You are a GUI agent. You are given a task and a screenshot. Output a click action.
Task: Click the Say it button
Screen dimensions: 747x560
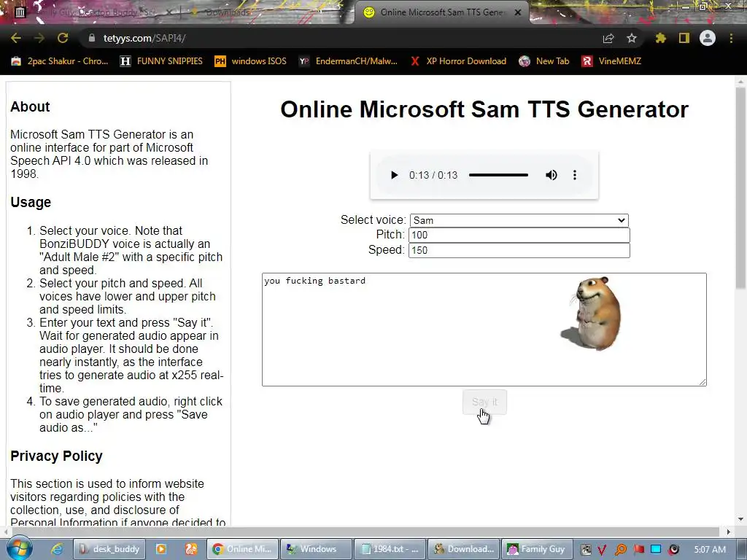(x=484, y=402)
